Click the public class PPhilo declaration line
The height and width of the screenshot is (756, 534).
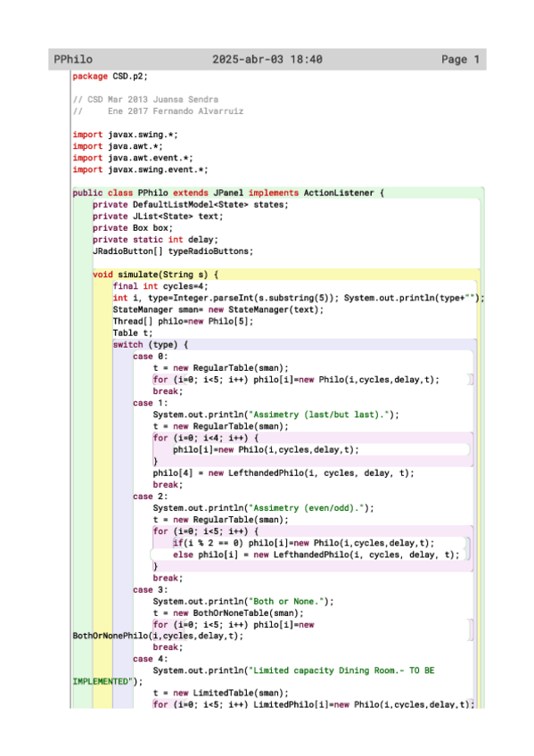228,193
